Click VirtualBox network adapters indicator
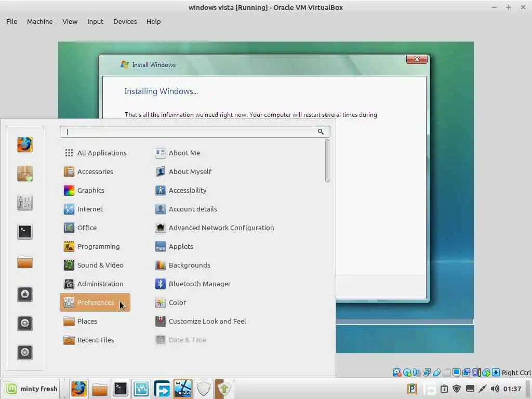532x399 pixels. [427, 373]
